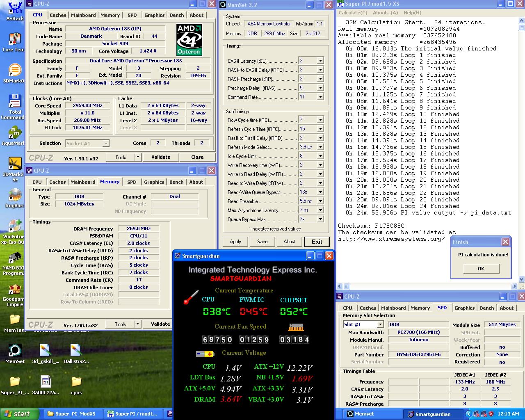Click the Smartguardian chipset fan icon
This screenshot has height=420, width=525.
point(295,327)
